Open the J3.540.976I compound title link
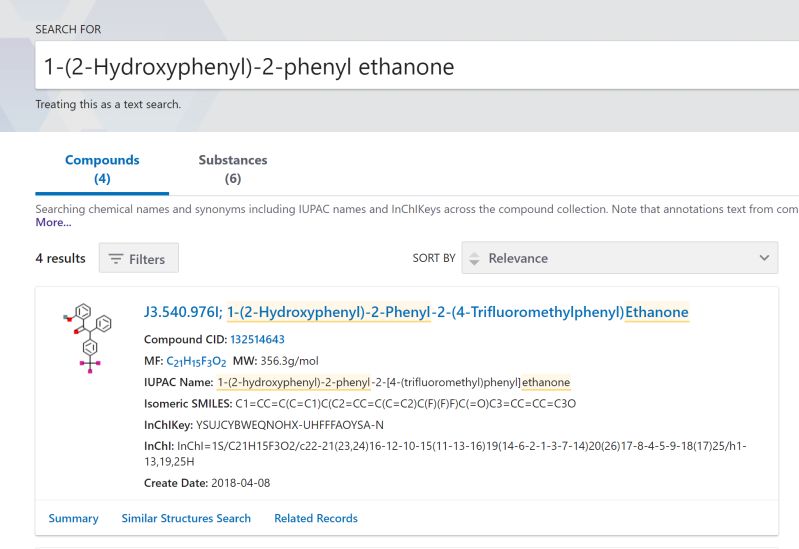The image size is (799, 549). pyautogui.click(x=416, y=312)
